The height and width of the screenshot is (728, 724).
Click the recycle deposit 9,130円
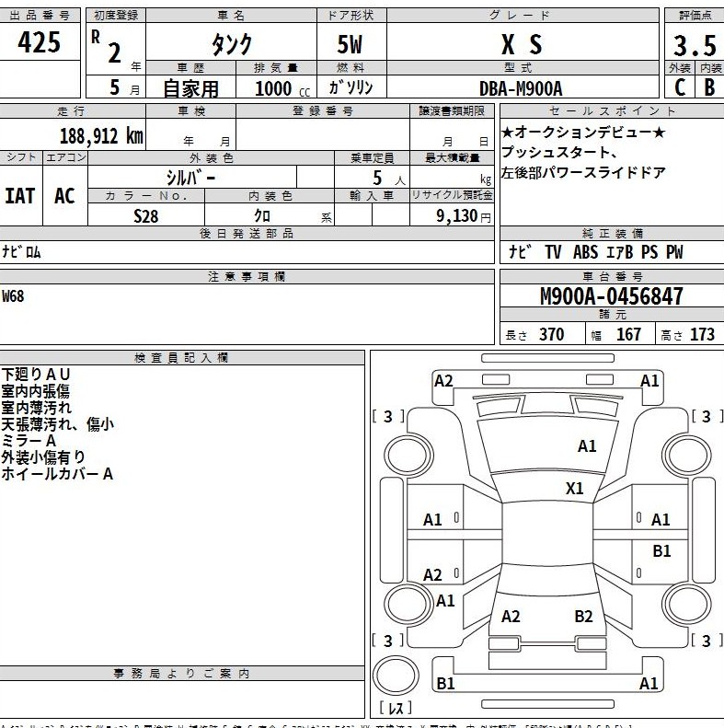tap(463, 216)
